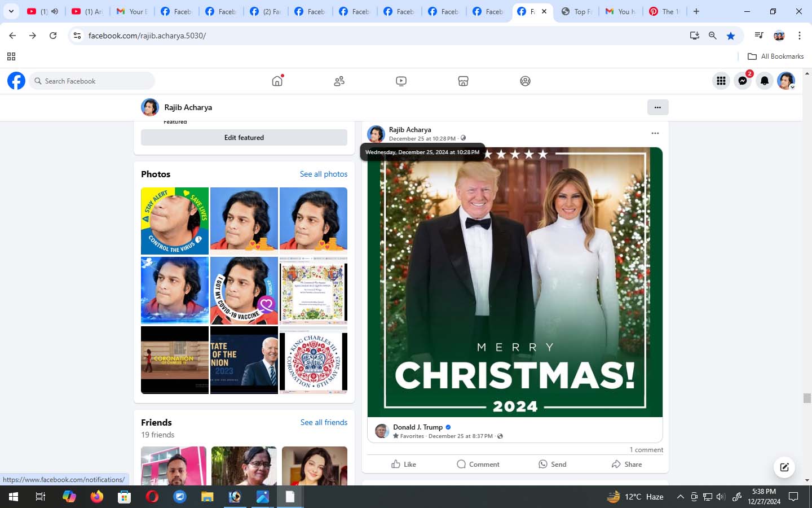Click the profile three-dot options button
This screenshot has height=508, width=812.
pos(657,107)
